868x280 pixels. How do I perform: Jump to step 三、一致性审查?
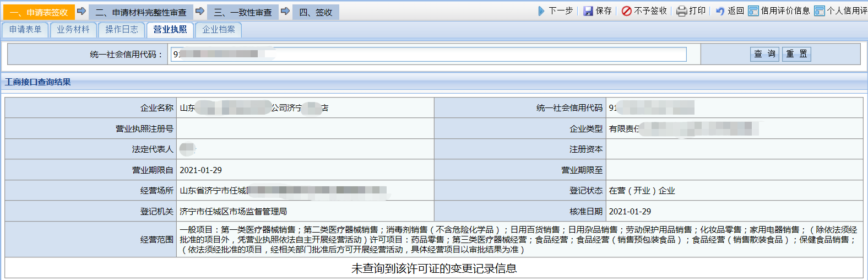(x=242, y=12)
